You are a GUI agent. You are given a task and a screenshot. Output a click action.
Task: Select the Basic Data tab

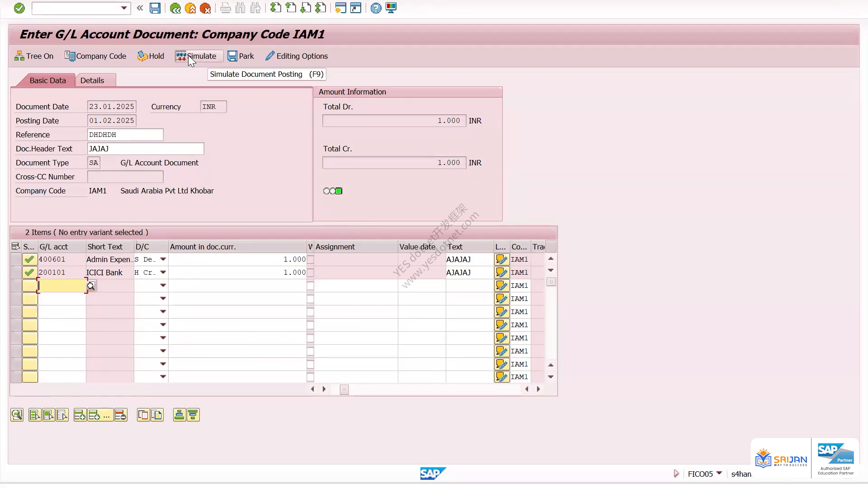click(47, 80)
